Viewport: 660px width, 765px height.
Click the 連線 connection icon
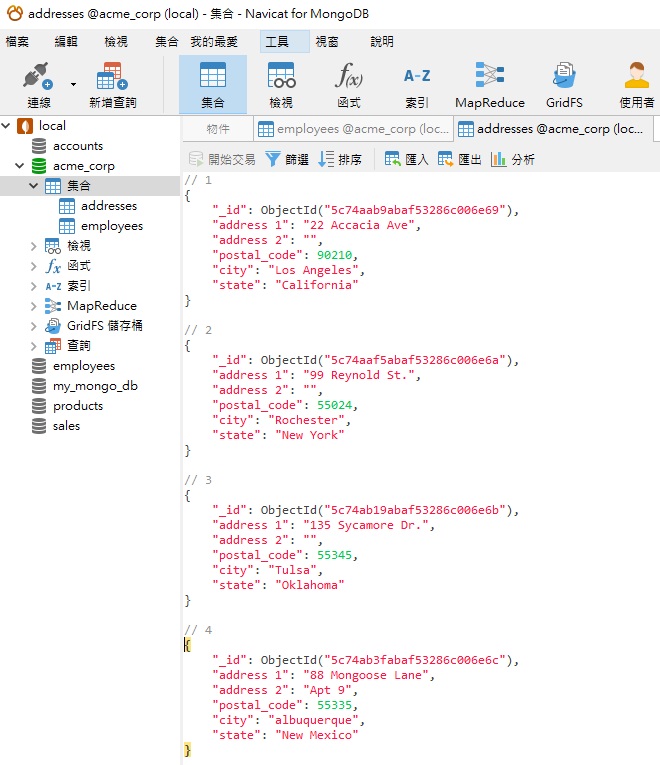pos(38,78)
